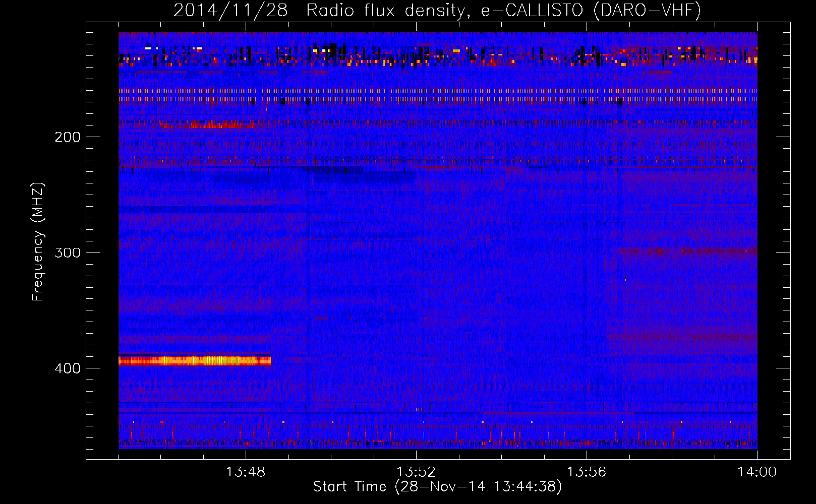Viewport: 816px width, 504px height.
Task: Select the 'Frequency (MHZ)' axis label
Action: (x=38, y=242)
